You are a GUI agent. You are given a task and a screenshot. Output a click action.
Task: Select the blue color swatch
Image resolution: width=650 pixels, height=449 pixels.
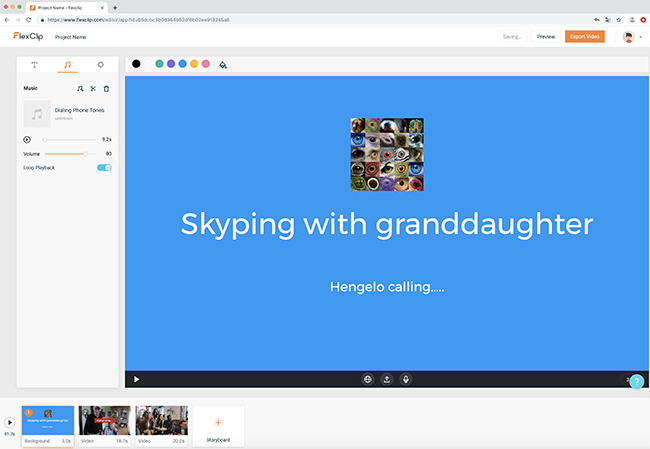(x=182, y=64)
